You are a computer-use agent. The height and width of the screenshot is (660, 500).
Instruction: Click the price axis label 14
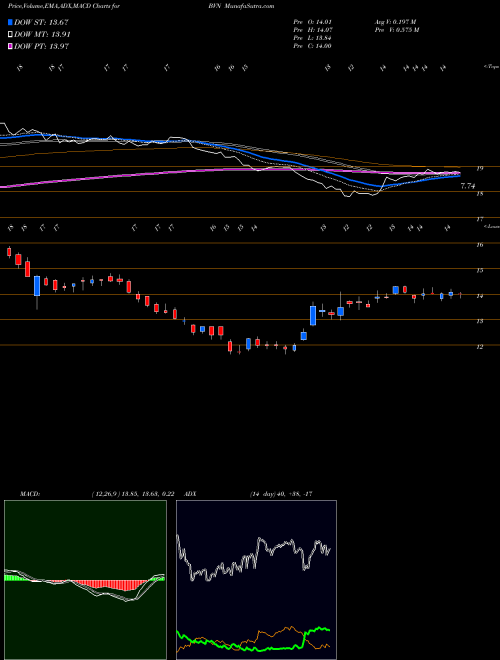(x=479, y=296)
